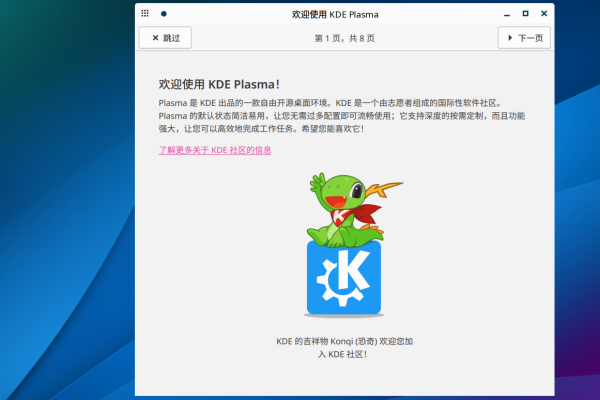Toggle the pin on all desktops dot
The height and width of the screenshot is (400, 600).
coord(163,14)
